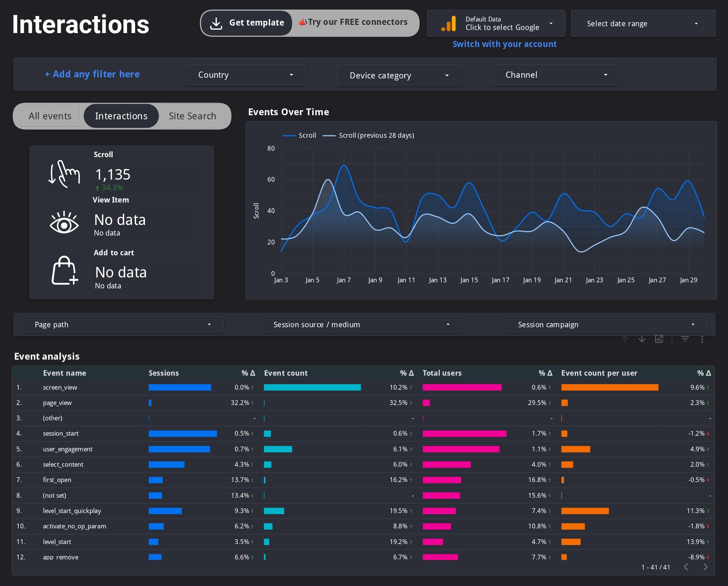
Task: Click the filter icon above the Event analysis table
Action: coord(685,339)
